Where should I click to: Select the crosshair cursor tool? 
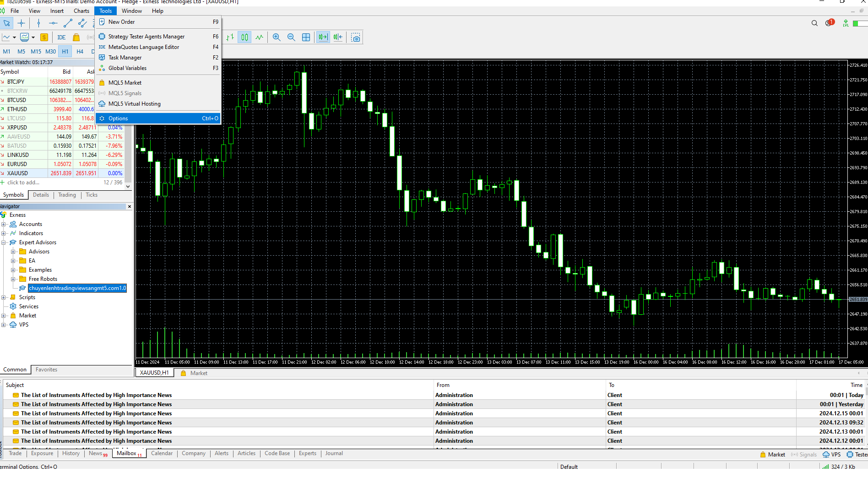(x=22, y=23)
